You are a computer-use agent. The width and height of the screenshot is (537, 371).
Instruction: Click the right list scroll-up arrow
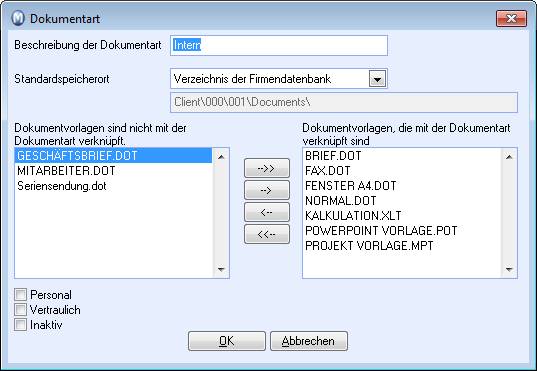[509, 157]
